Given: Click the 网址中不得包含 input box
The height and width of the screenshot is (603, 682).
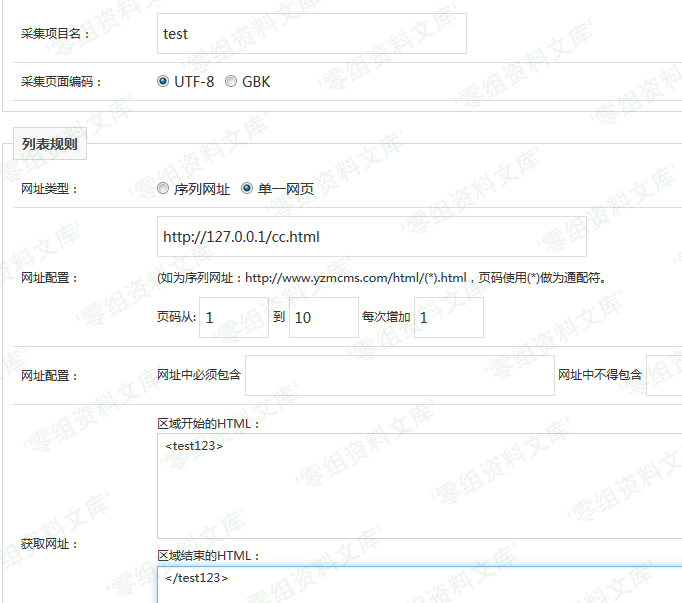Looking at the screenshot, I should [x=664, y=375].
